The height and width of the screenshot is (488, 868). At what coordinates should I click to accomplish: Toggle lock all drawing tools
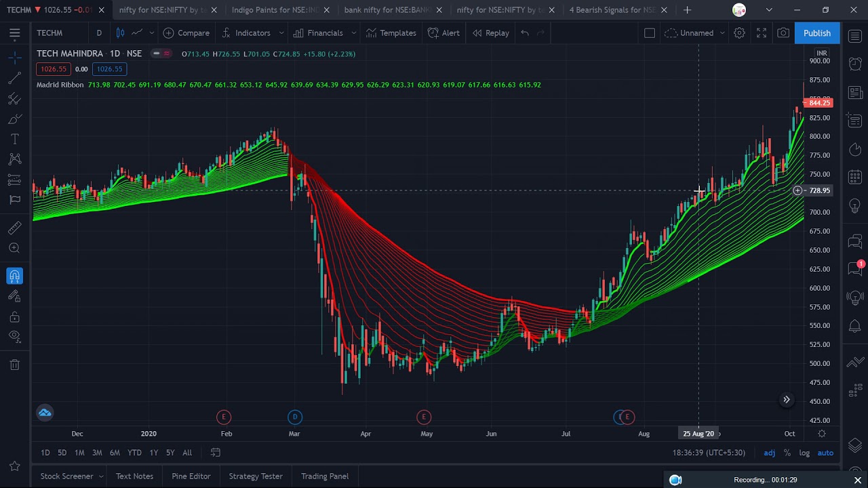click(x=14, y=317)
